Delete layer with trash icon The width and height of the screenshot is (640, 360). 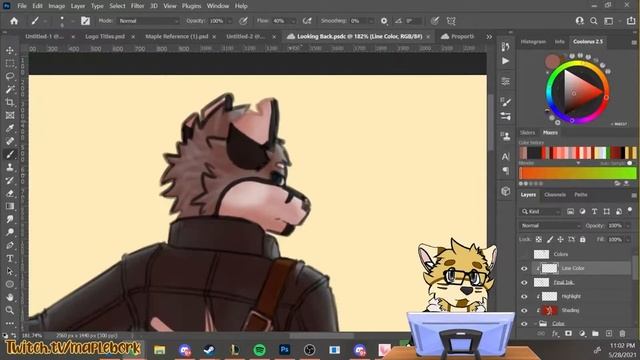click(622, 333)
